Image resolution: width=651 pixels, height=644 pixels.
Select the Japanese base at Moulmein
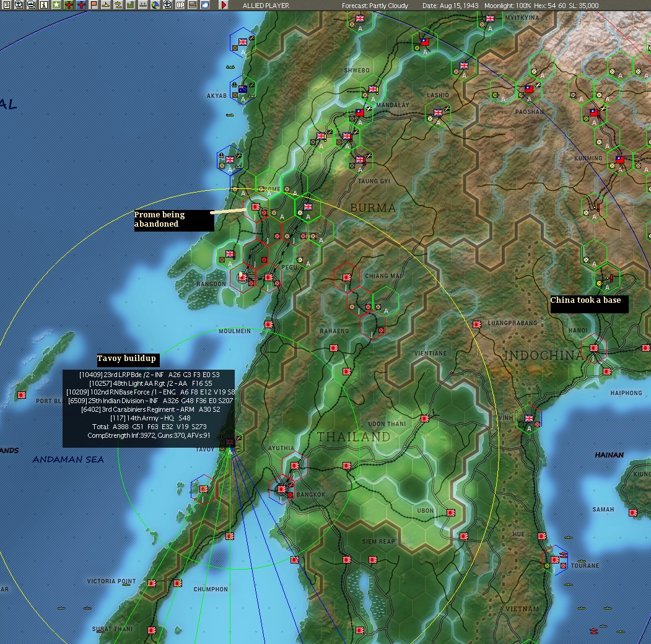[x=269, y=324]
